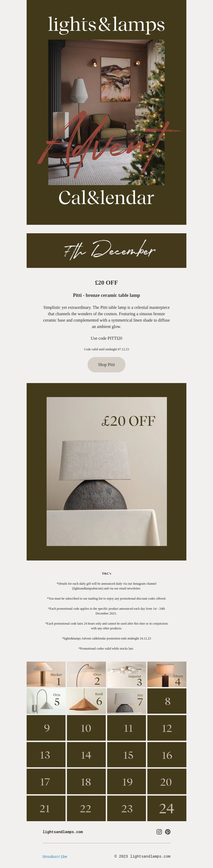Open the Pinterest icon in footer
Screen dimensions: 213x868
click(x=168, y=832)
